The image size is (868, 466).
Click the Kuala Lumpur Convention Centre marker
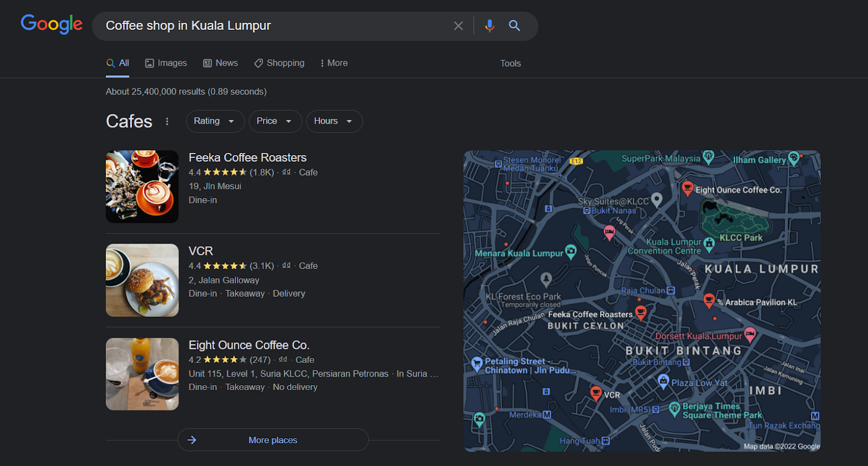709,244
